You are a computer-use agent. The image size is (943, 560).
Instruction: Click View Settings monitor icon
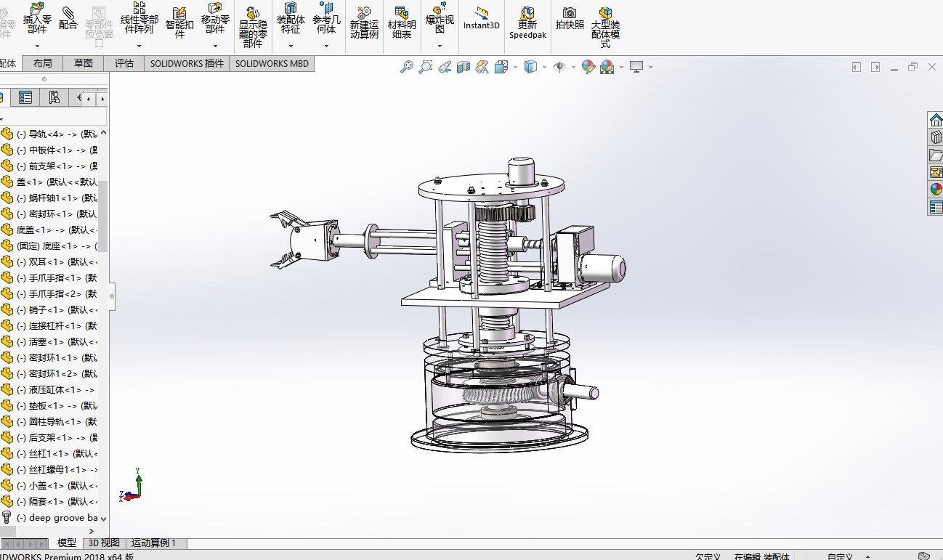[x=637, y=67]
